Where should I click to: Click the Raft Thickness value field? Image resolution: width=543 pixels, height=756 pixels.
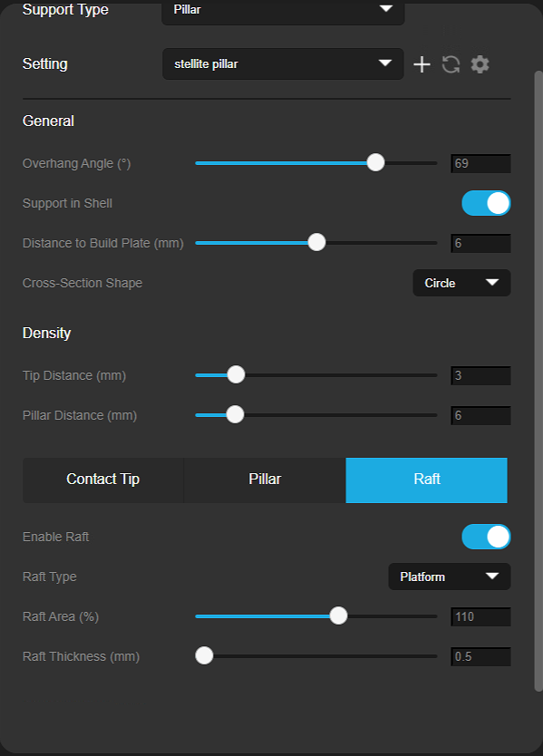click(x=480, y=656)
